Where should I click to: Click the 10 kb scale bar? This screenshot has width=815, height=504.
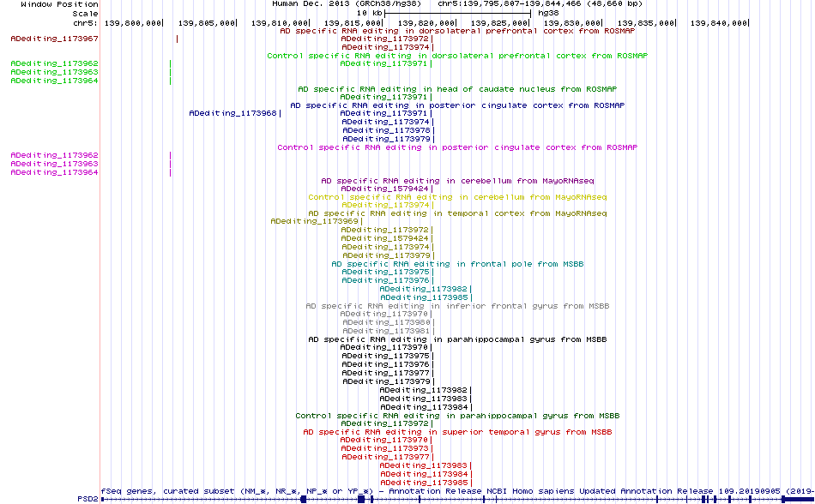457,13
